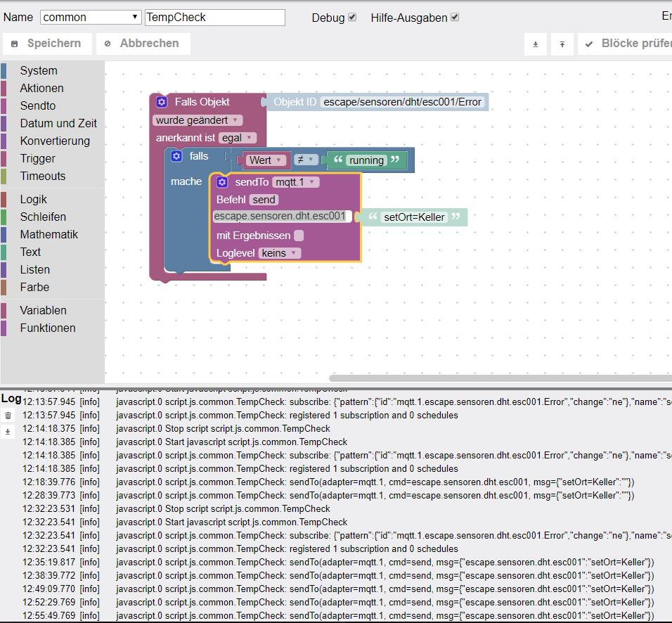
Task: Open the Listen block category
Action: [x=35, y=270]
